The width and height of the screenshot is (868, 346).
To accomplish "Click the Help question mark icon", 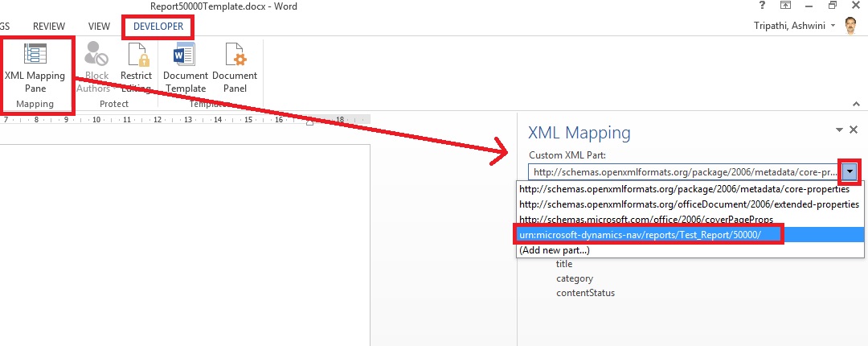I will [761, 6].
